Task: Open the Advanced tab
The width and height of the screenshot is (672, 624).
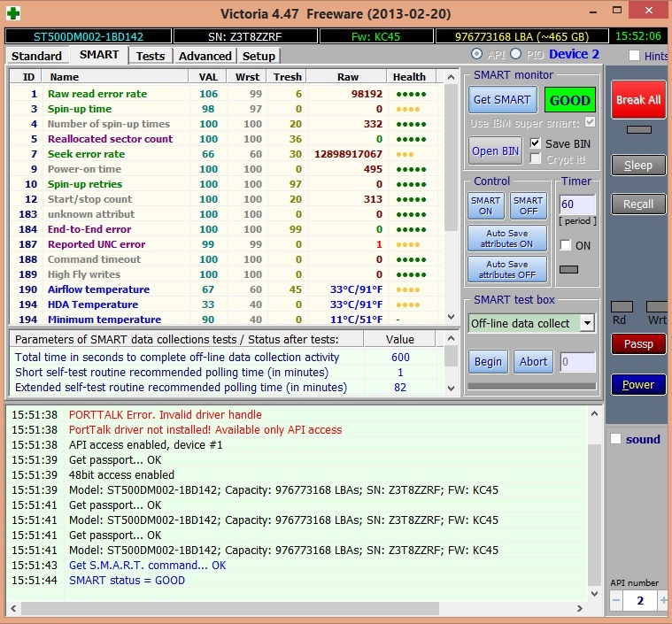Action: click(x=205, y=56)
